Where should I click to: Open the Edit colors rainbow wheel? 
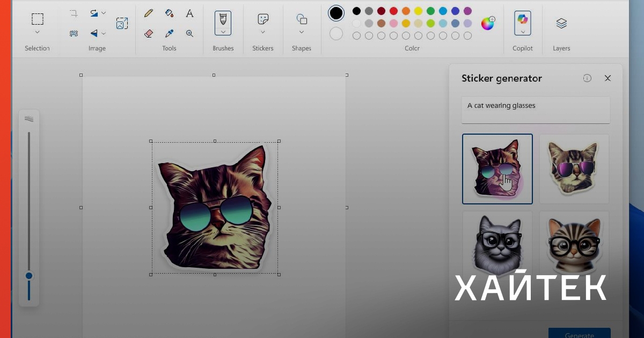(487, 24)
